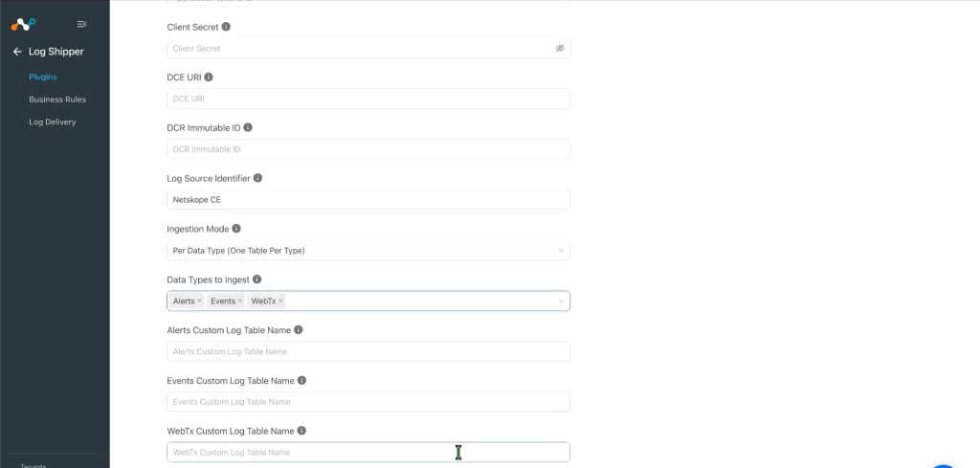The width and height of the screenshot is (980, 468).
Task: Click Ingestion Mode info icon
Action: pos(236,229)
